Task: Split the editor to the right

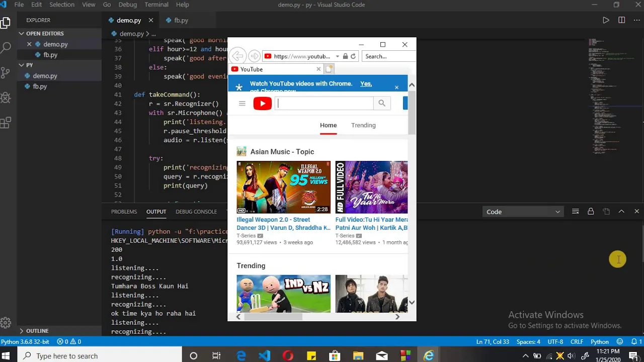Action: [622, 20]
